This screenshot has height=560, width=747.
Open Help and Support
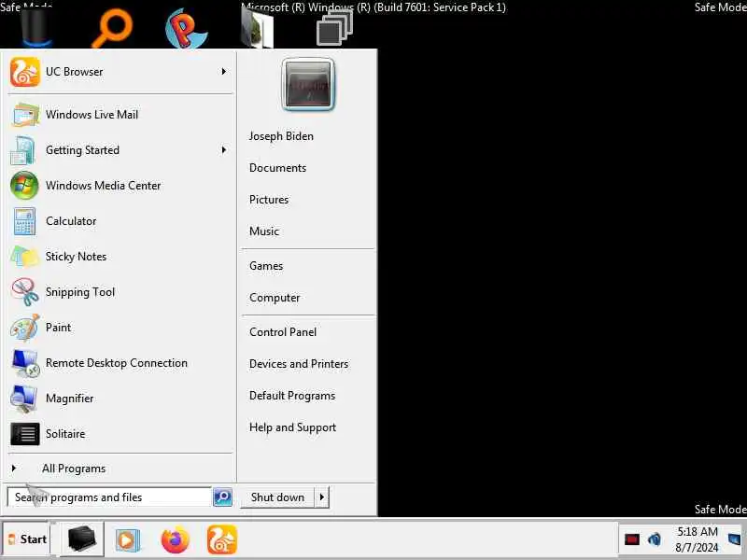click(292, 427)
